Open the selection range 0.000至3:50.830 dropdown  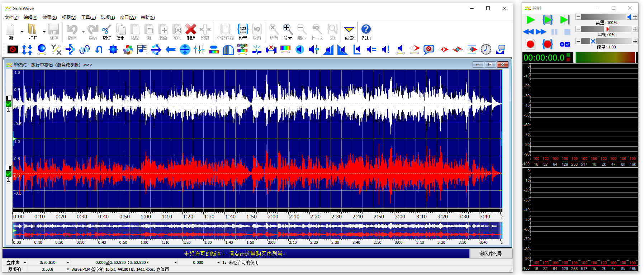(175, 262)
